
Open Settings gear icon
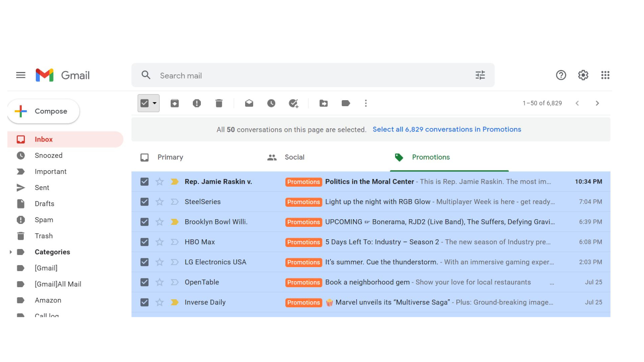pos(583,75)
